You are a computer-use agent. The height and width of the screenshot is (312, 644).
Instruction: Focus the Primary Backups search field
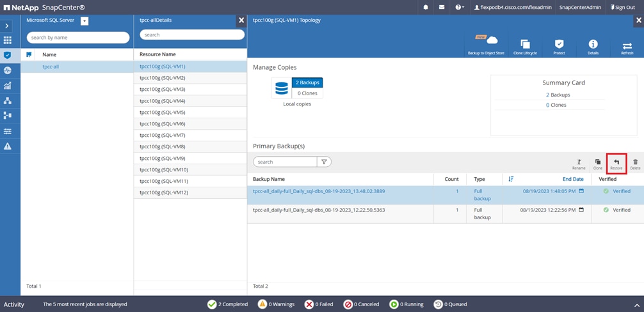[x=285, y=162]
